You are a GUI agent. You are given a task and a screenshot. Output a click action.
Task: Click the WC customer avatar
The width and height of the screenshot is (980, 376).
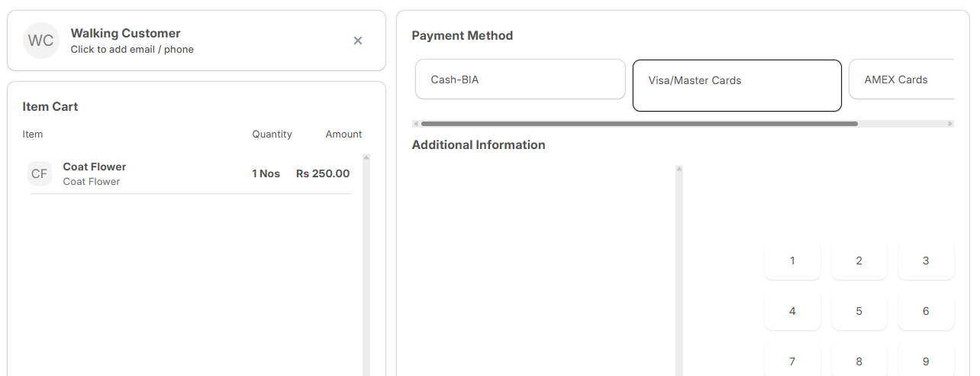[41, 41]
